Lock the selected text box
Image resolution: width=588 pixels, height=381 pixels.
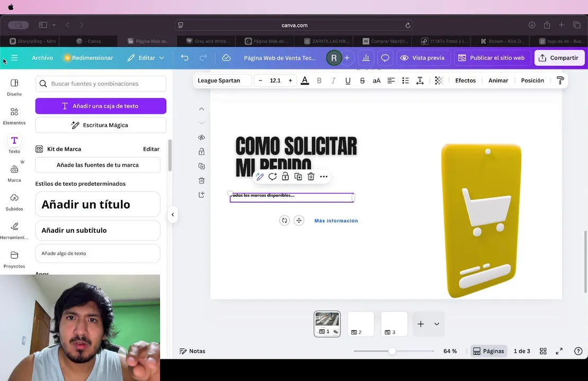(286, 176)
